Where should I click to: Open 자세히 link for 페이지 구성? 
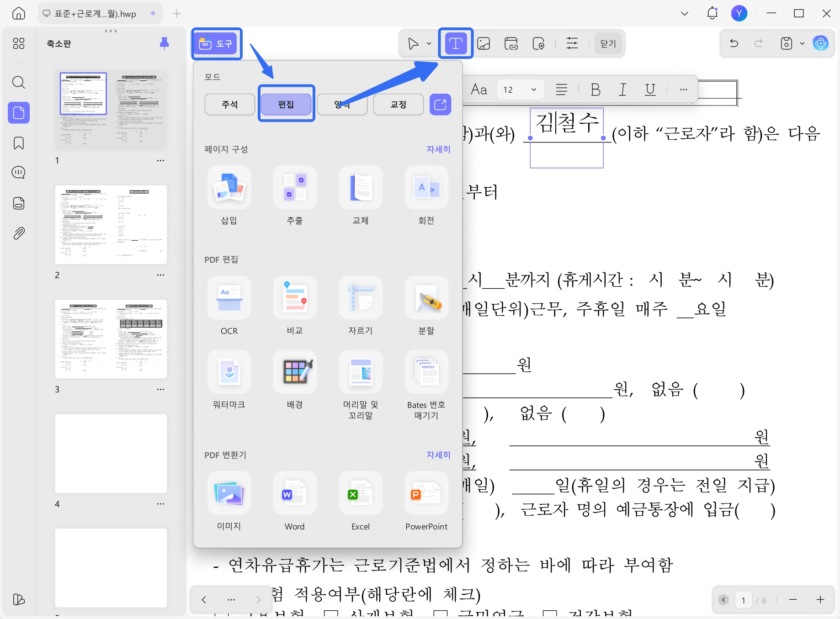(438, 149)
